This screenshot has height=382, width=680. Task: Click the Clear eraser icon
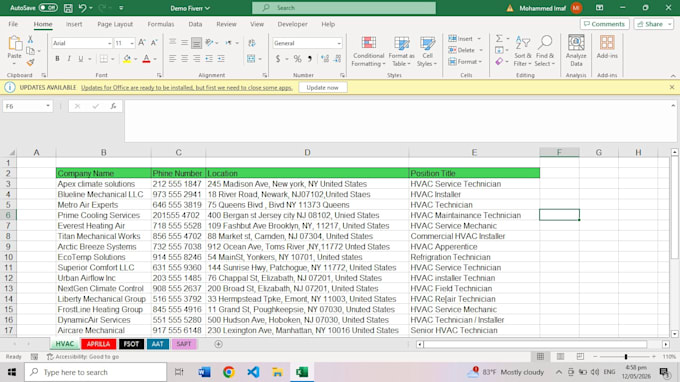tap(500, 62)
